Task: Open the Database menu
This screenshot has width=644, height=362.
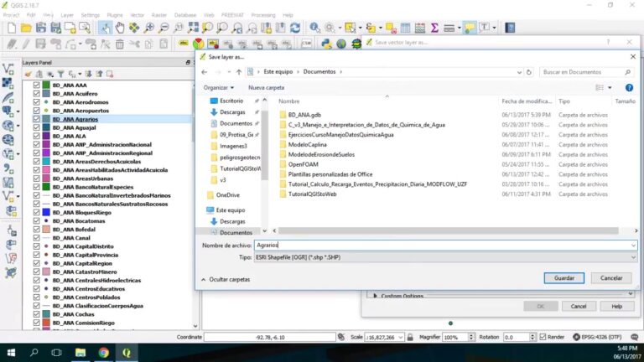Action: coord(184,15)
